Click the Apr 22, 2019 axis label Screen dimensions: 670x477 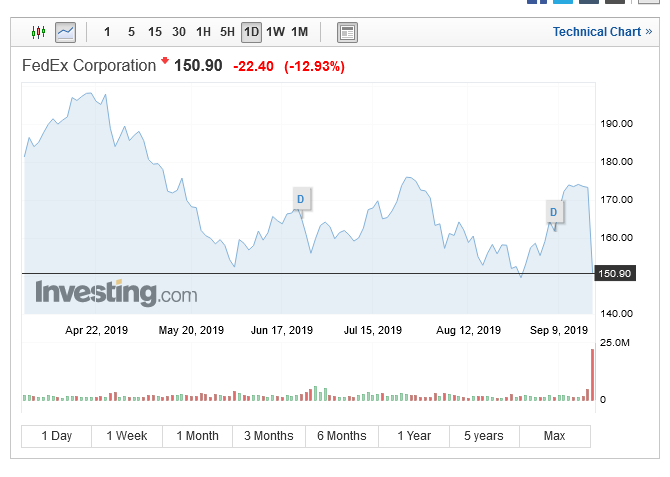[x=97, y=330]
